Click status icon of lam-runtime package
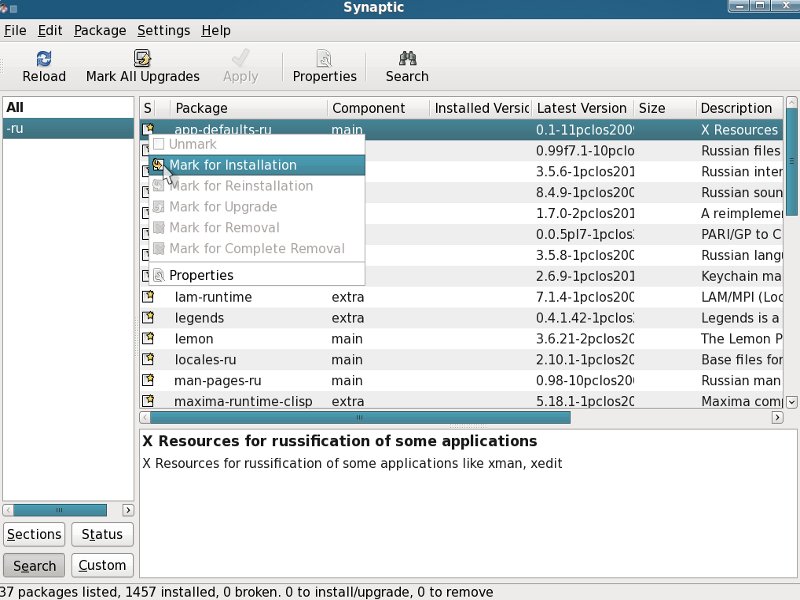This screenshot has width=800, height=600. pos(148,297)
